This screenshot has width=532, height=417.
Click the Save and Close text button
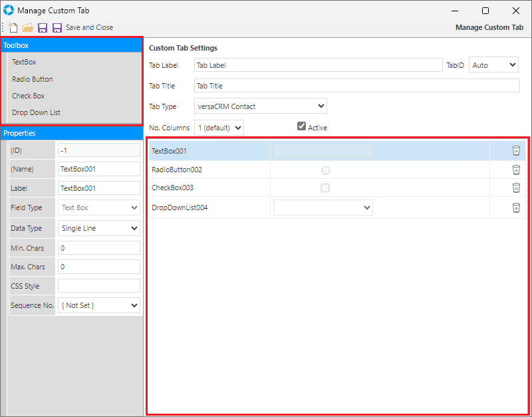[89, 28]
